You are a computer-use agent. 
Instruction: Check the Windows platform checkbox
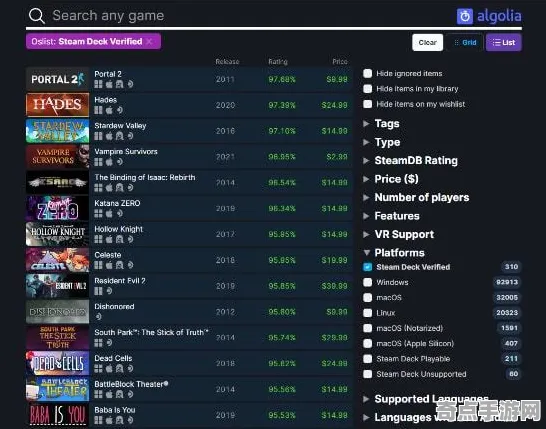[x=367, y=282]
